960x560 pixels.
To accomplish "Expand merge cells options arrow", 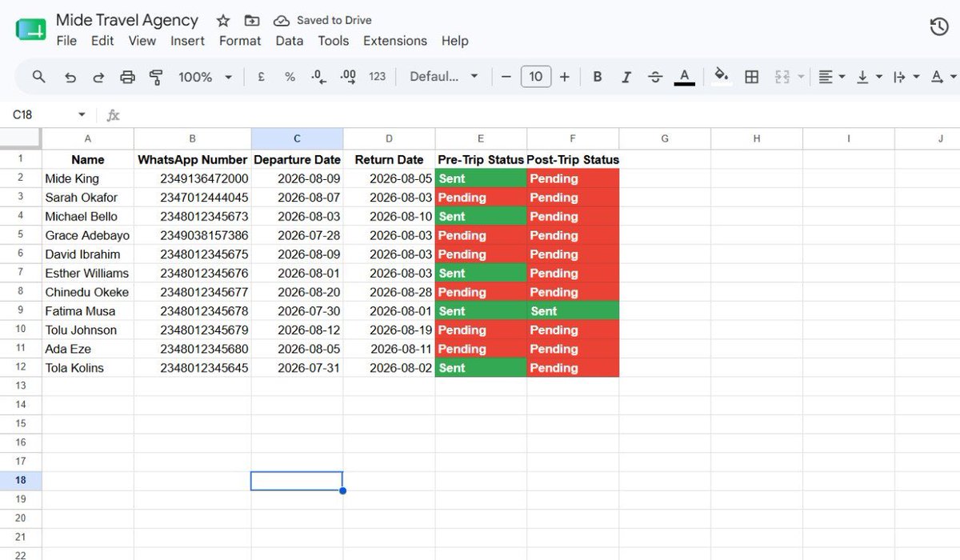I will coord(801,77).
